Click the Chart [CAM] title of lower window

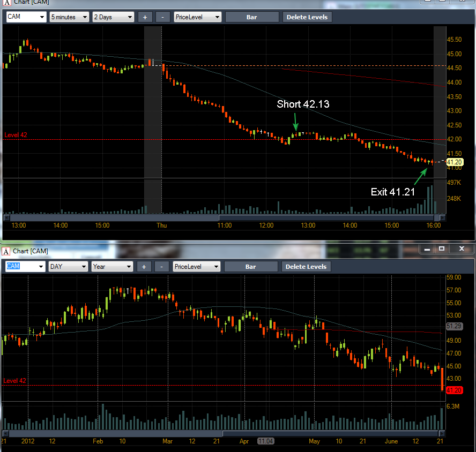[31, 251]
